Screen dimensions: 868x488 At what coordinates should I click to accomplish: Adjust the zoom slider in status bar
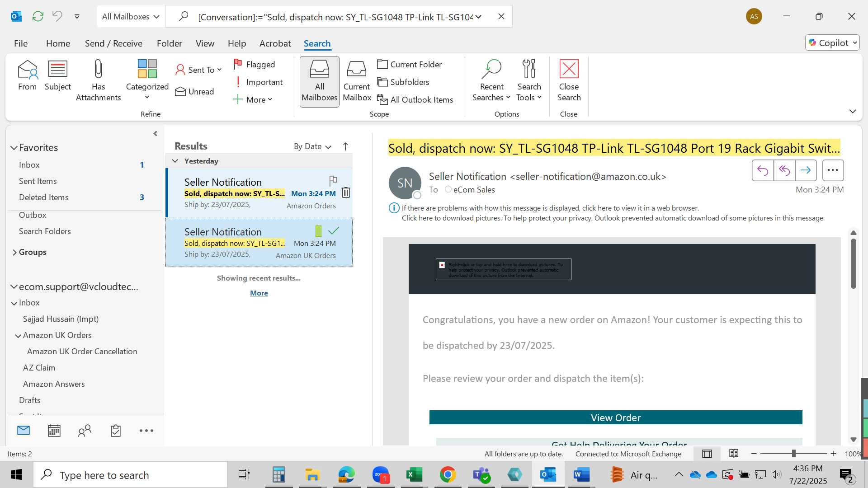(x=793, y=453)
